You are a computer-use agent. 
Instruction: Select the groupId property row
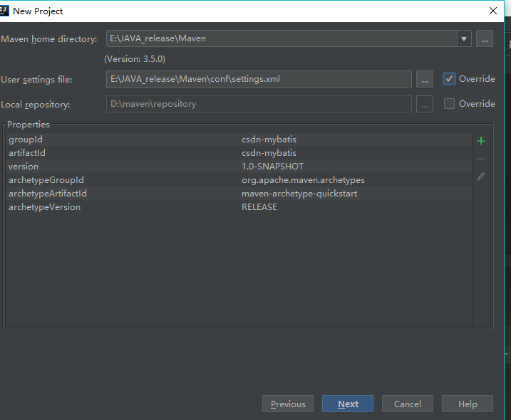(x=239, y=140)
